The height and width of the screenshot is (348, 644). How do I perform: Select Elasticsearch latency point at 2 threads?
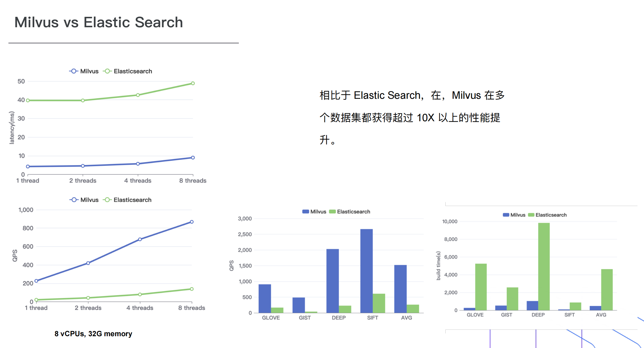83,100
